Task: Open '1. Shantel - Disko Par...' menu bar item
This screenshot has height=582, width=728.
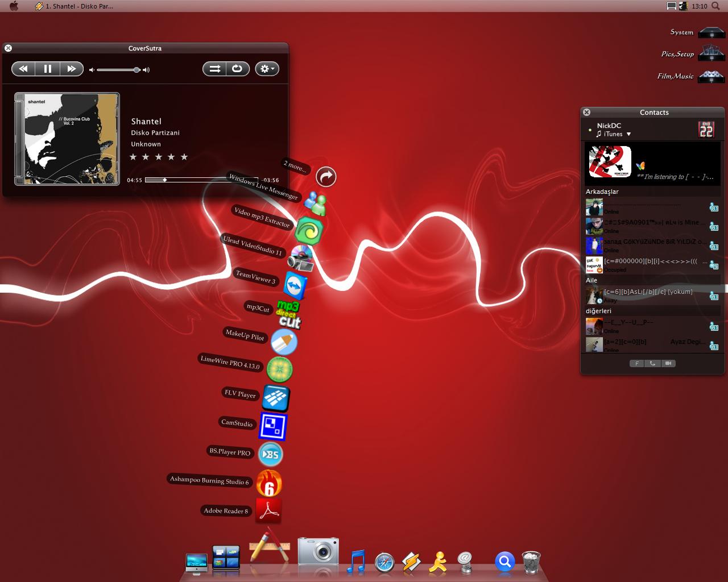Action: tap(75, 6)
